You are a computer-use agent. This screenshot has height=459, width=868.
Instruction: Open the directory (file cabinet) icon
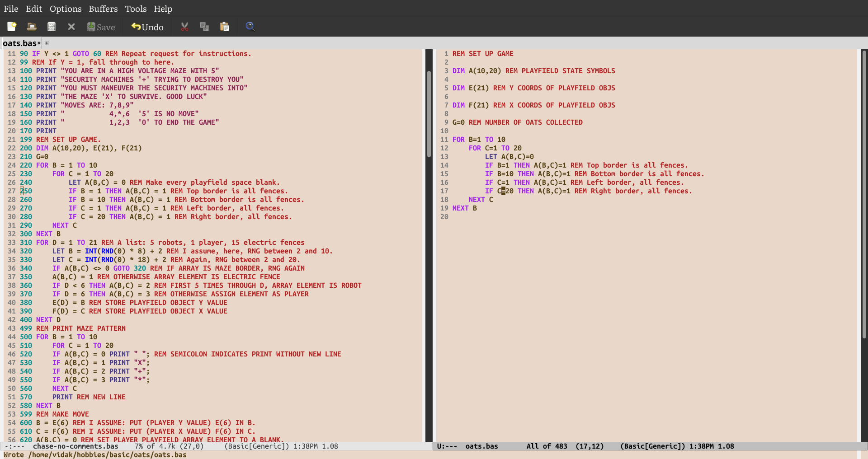click(x=52, y=27)
